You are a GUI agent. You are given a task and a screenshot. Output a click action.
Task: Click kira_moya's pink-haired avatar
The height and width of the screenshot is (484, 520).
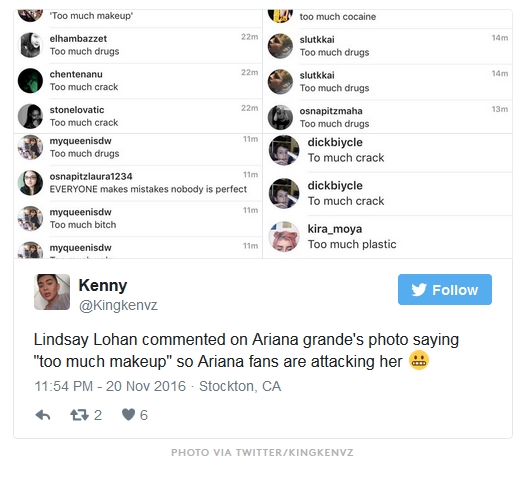(284, 237)
